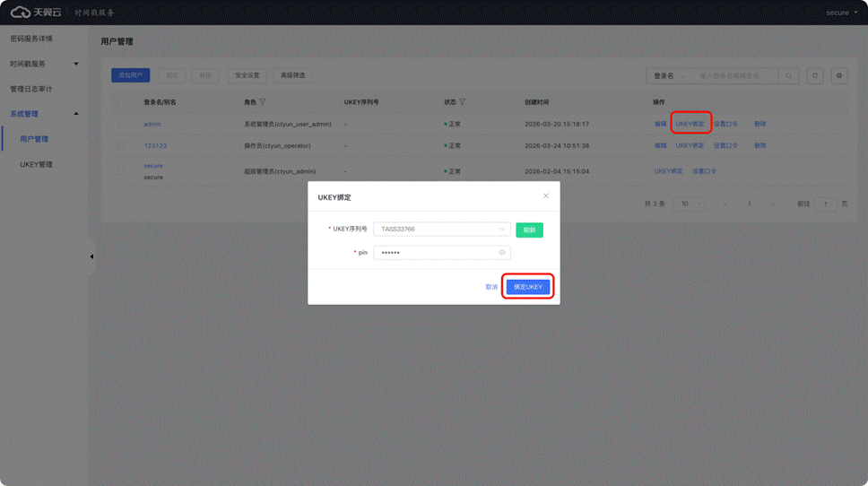Click the 超级管理员(ctyun_admin) role cell
The height and width of the screenshot is (486, 868).
click(280, 171)
